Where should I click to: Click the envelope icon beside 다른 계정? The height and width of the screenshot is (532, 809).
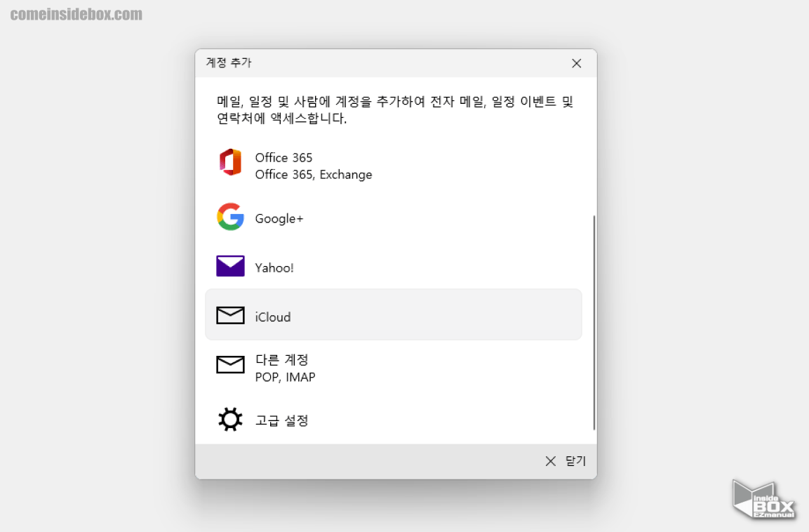(x=230, y=365)
